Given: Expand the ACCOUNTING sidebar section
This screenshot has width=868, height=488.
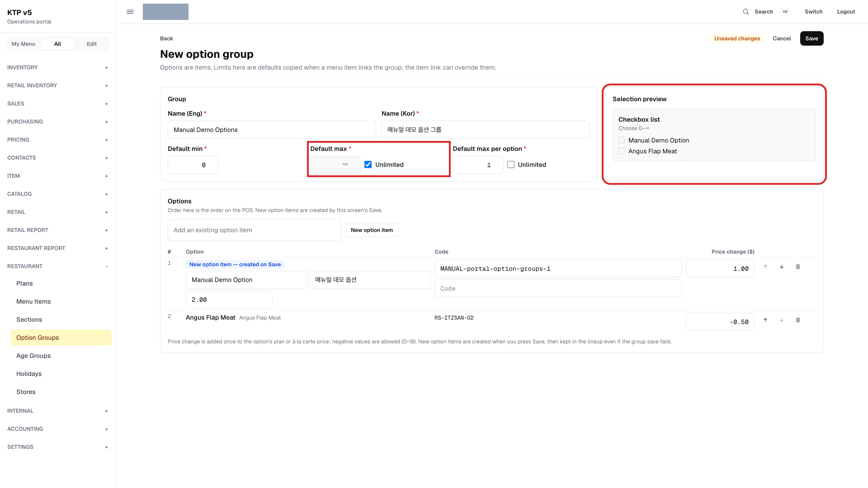Looking at the screenshot, I should (58, 429).
